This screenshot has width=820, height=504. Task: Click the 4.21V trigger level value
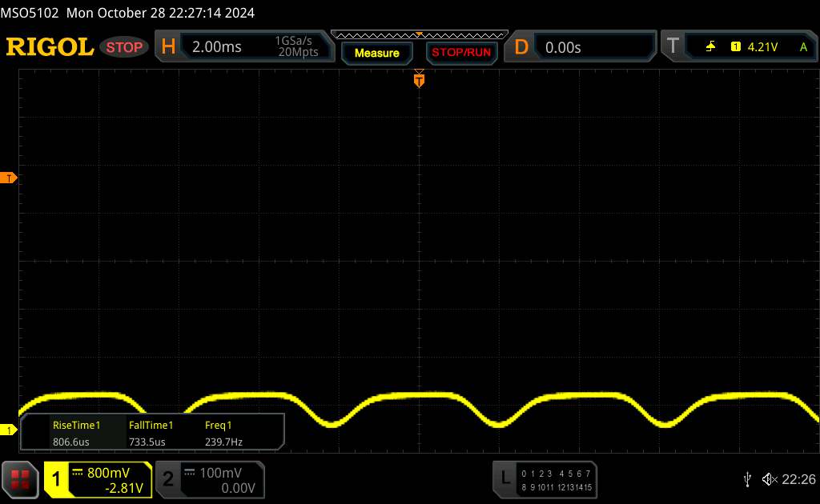click(762, 47)
